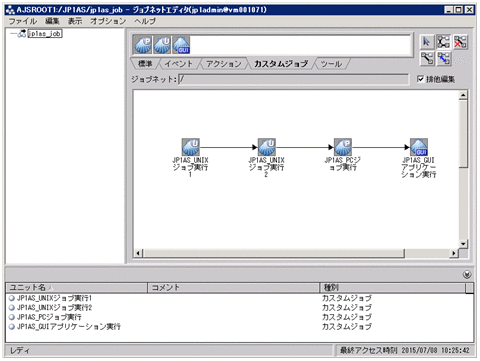Click the sequential connection tool icon

[427, 58]
